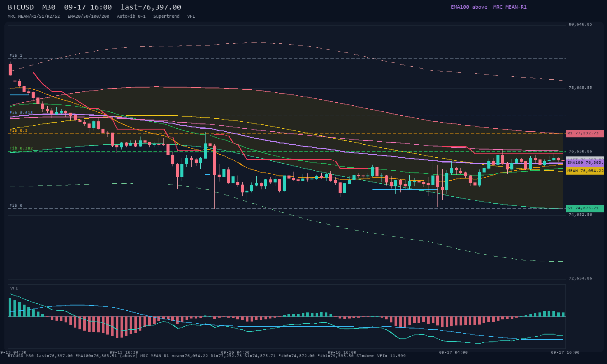Screen dimensions: 607x364
Task: Click the 'EMA100 above' status label
Action: coord(469,7)
